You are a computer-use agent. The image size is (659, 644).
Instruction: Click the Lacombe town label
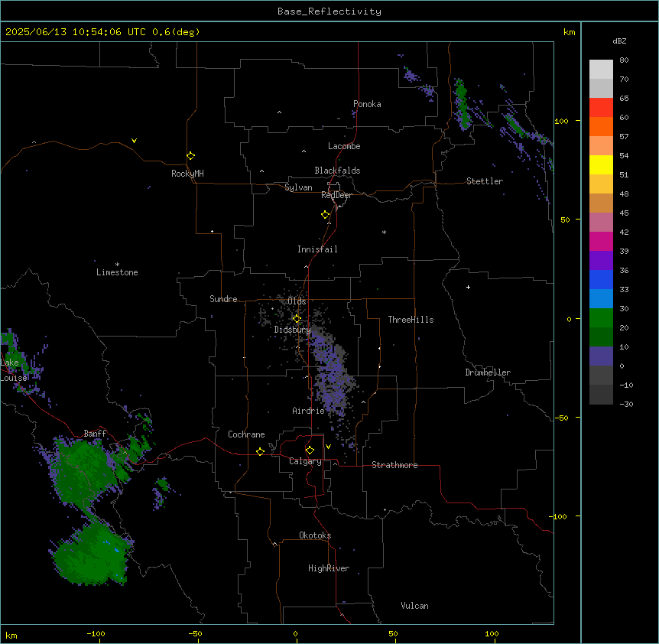pyautogui.click(x=344, y=146)
